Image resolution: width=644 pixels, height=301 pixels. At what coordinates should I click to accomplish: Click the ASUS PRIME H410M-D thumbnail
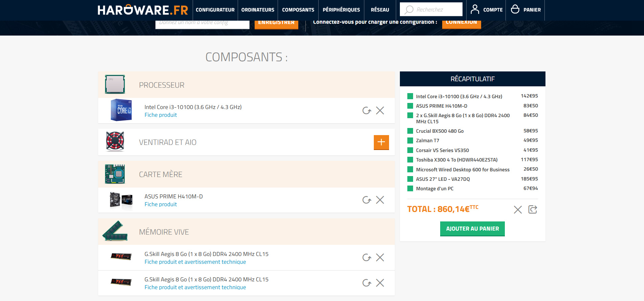pyautogui.click(x=121, y=200)
